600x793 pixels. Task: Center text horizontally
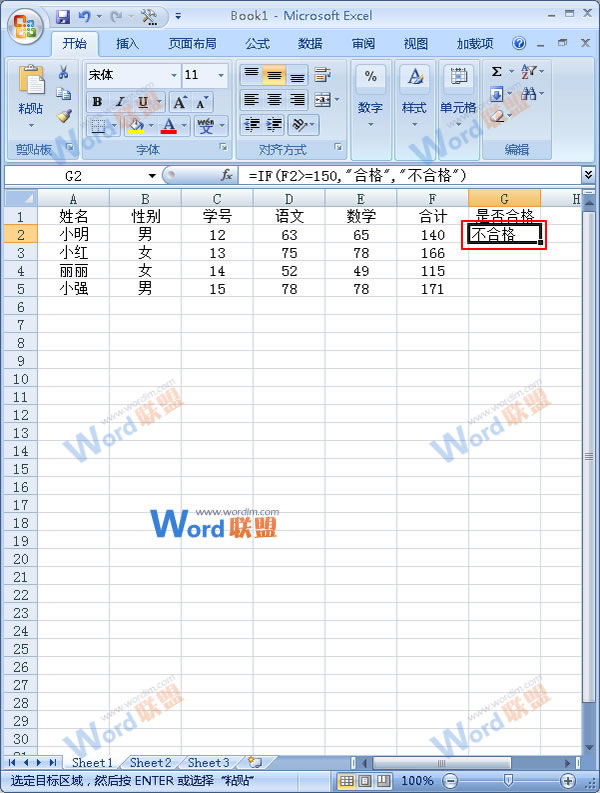coord(274,100)
